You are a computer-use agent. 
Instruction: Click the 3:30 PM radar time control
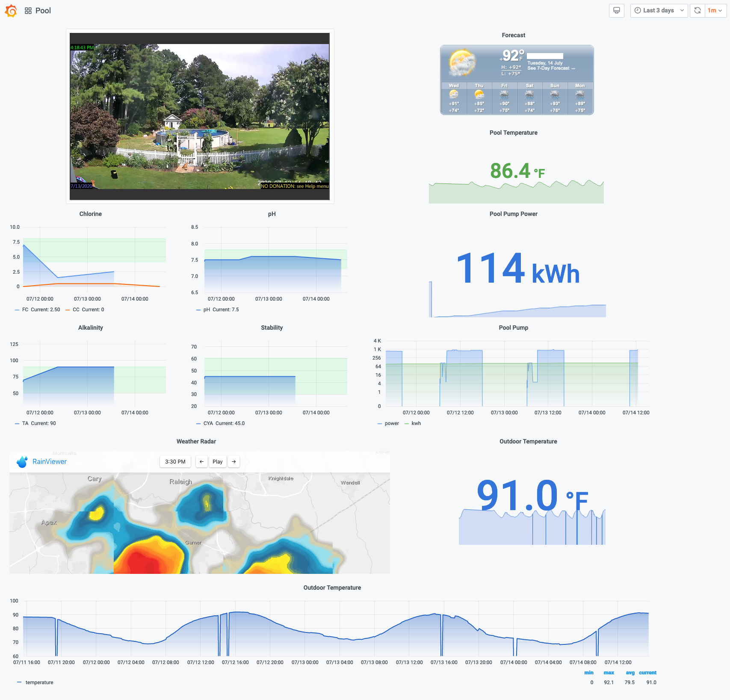coord(175,462)
